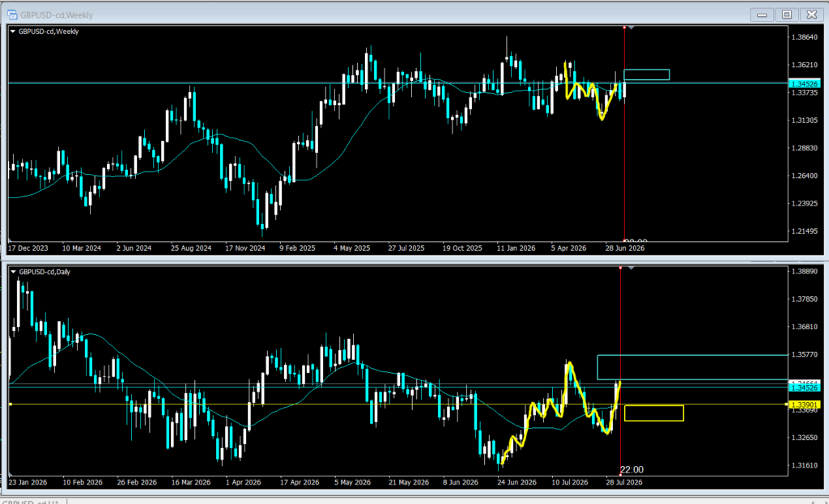Click the 11 Jan 2026 date on Weekly axis
The image size is (829, 504).
click(x=516, y=248)
